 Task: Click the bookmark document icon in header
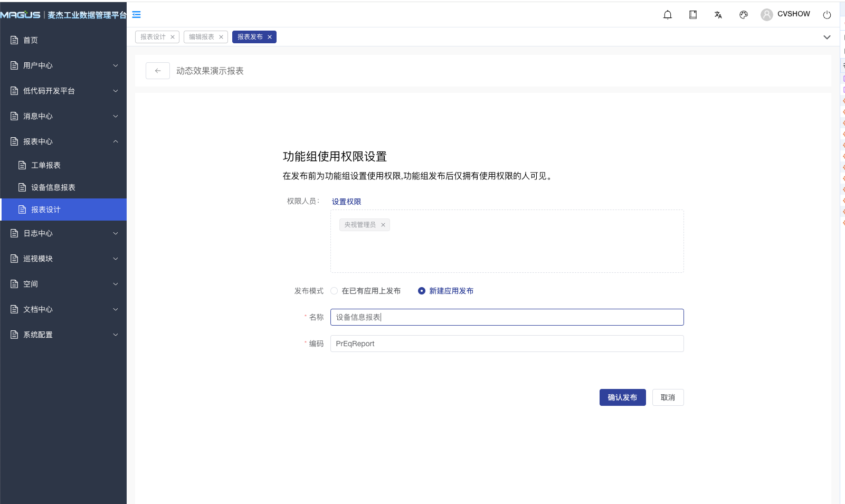pyautogui.click(x=693, y=15)
